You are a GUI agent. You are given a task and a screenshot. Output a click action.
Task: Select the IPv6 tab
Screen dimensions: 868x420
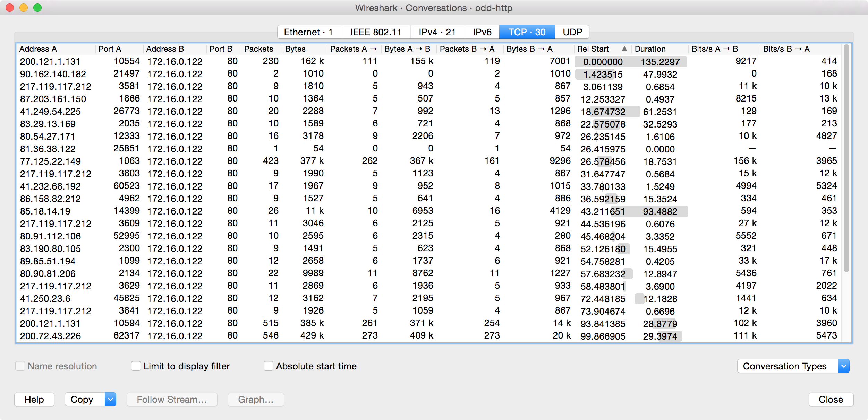pos(482,32)
